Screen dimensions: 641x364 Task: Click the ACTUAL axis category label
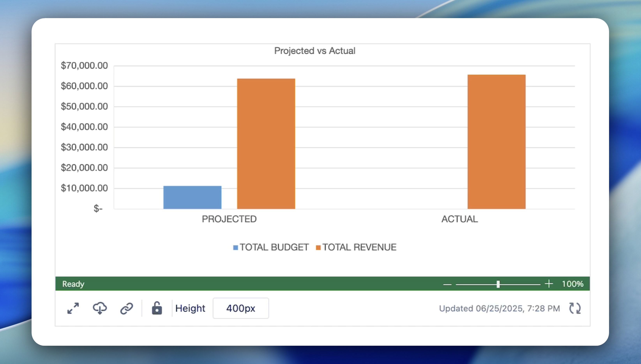click(x=459, y=219)
